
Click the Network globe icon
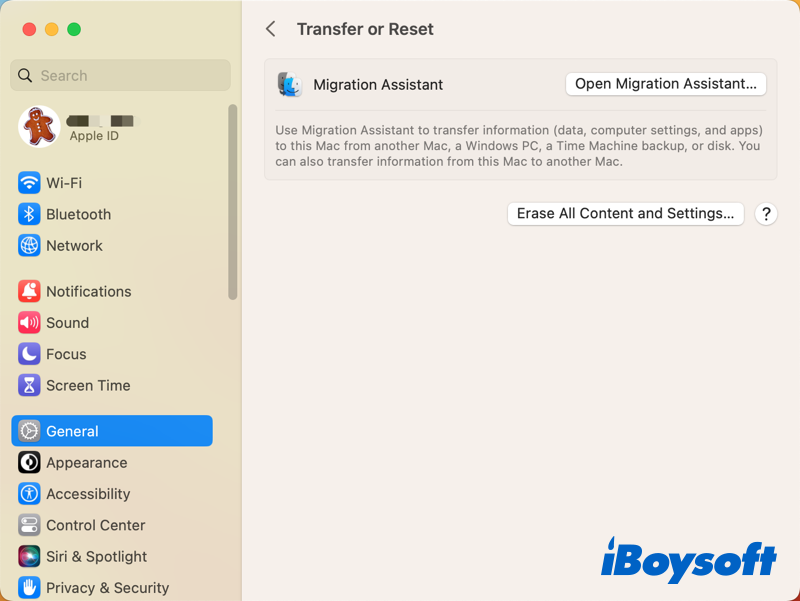tap(29, 245)
